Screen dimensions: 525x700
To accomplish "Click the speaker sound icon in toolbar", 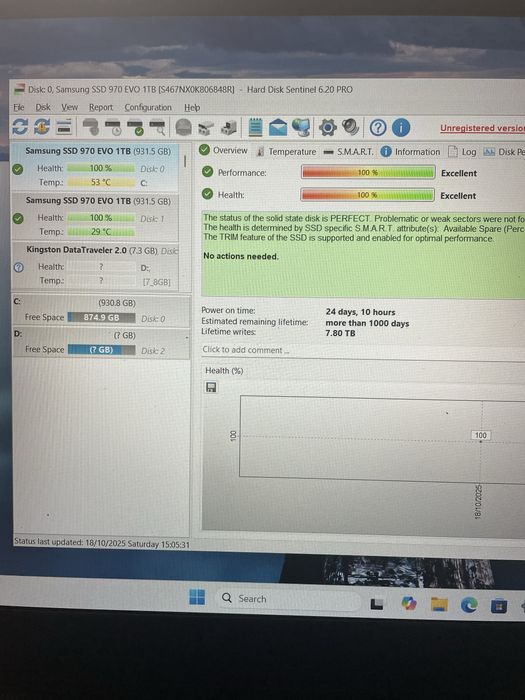I will pos(350,127).
